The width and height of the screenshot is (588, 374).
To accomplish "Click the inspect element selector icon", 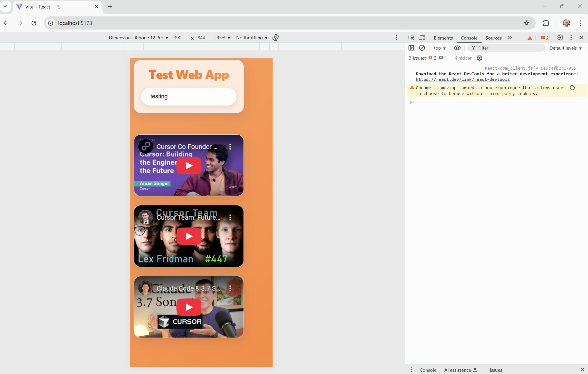I will point(411,38).
